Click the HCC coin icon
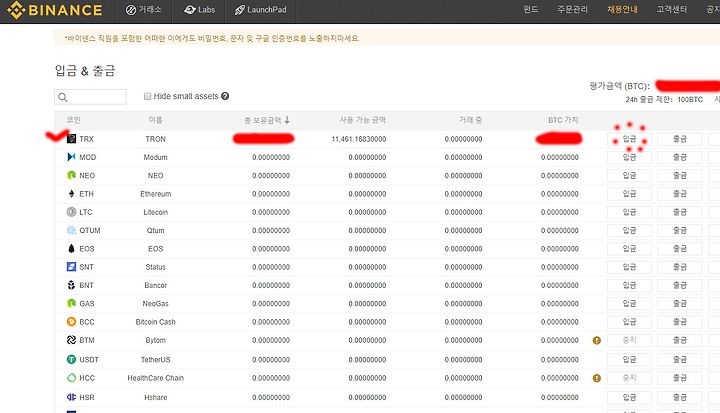720x413 pixels. pos(71,378)
